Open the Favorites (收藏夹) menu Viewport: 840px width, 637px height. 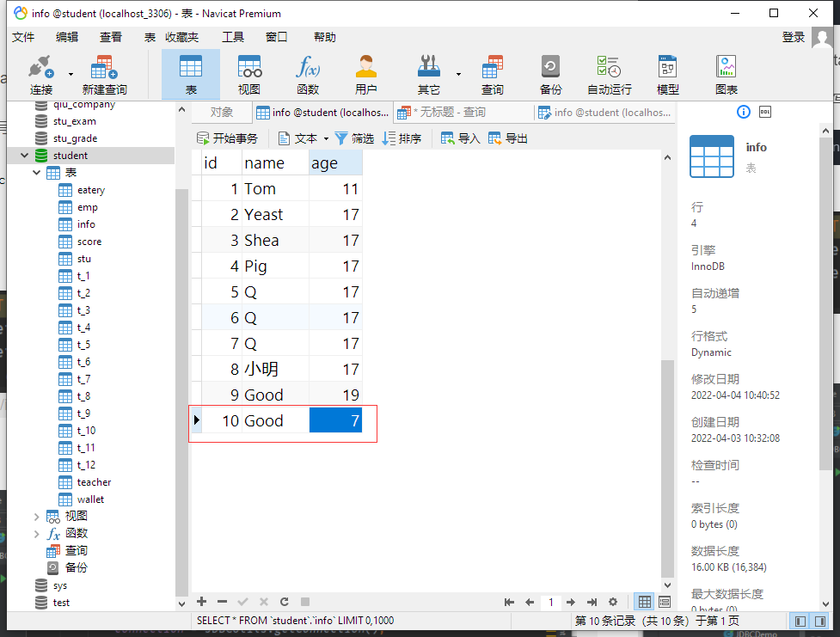[x=181, y=37]
